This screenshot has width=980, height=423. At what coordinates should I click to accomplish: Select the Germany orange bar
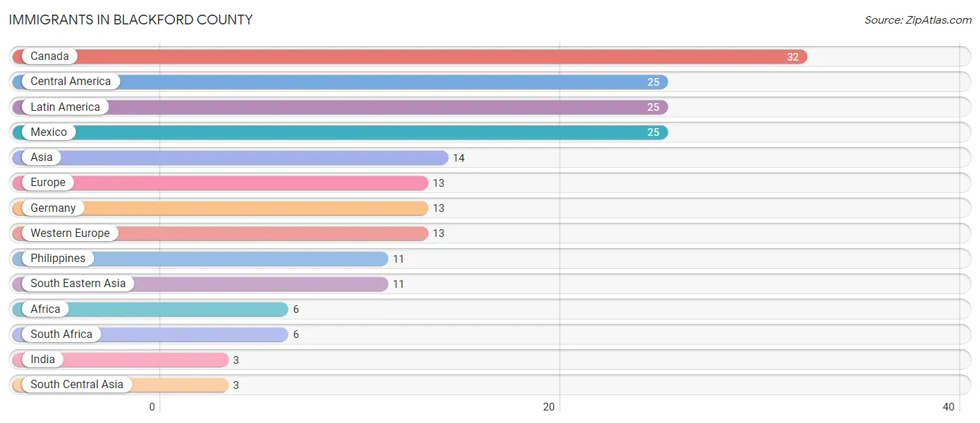(x=220, y=208)
